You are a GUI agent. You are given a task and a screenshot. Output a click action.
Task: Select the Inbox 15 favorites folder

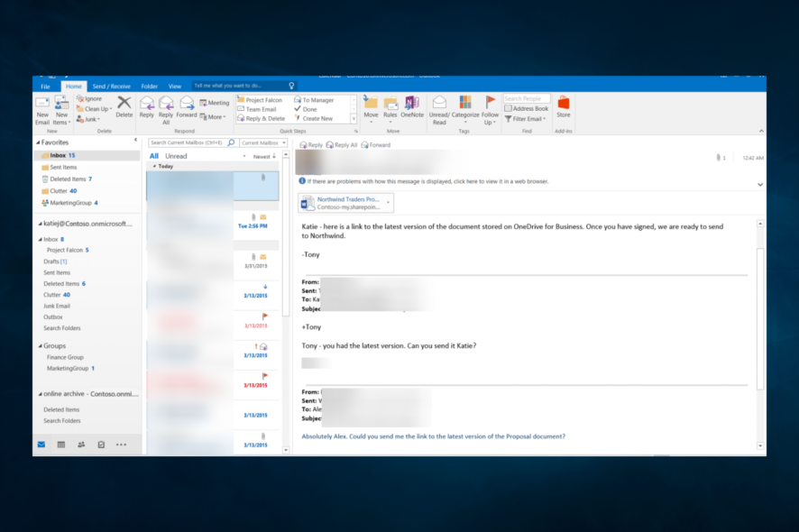(x=87, y=155)
